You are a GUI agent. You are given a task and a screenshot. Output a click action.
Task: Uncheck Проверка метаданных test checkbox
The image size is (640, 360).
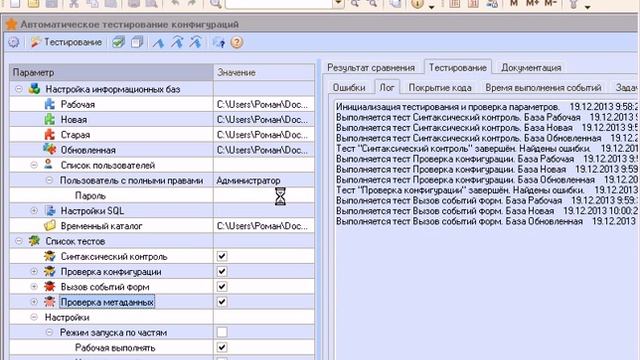tap(222, 302)
